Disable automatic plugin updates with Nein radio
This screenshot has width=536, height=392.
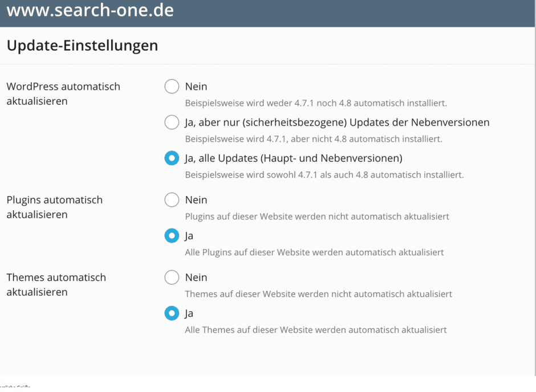(x=172, y=200)
